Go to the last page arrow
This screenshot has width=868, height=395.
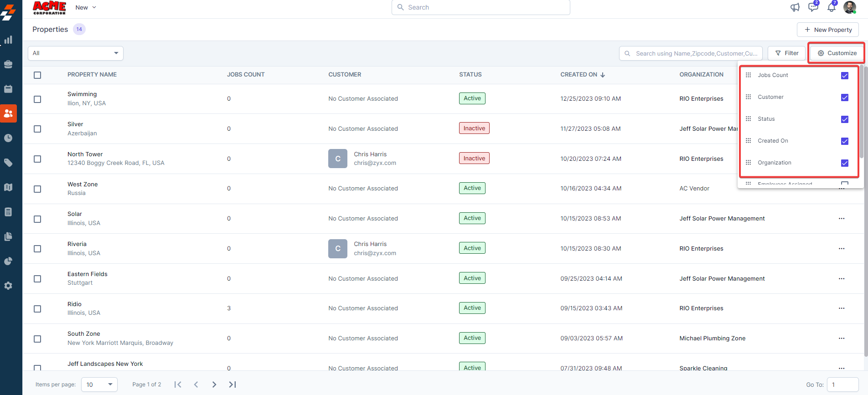pos(232,385)
